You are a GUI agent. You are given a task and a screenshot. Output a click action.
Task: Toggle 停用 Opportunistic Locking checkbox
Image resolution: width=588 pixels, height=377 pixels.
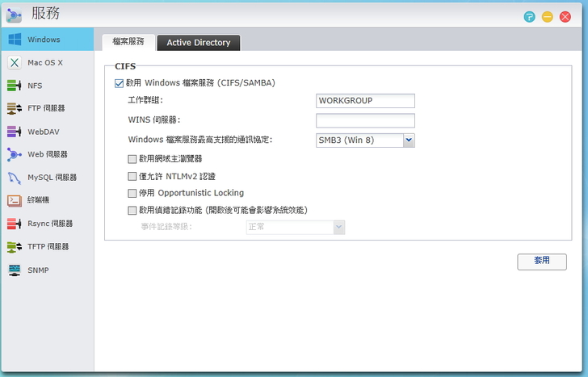[132, 193]
